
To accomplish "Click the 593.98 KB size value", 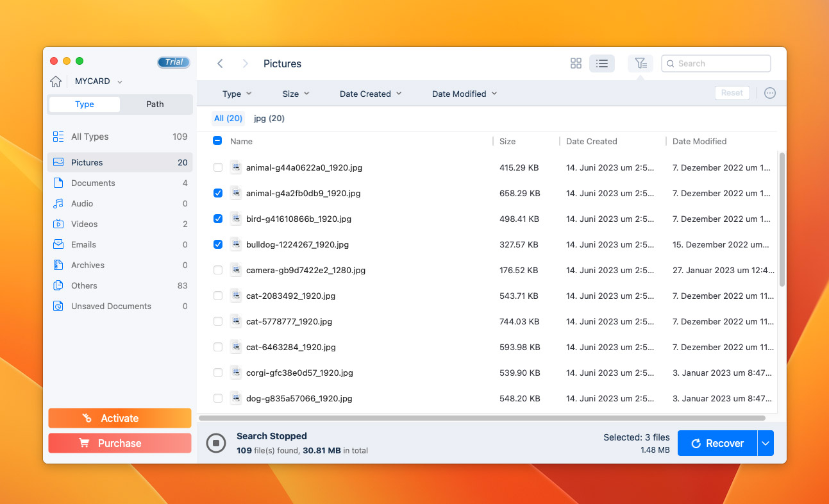I will pyautogui.click(x=519, y=347).
